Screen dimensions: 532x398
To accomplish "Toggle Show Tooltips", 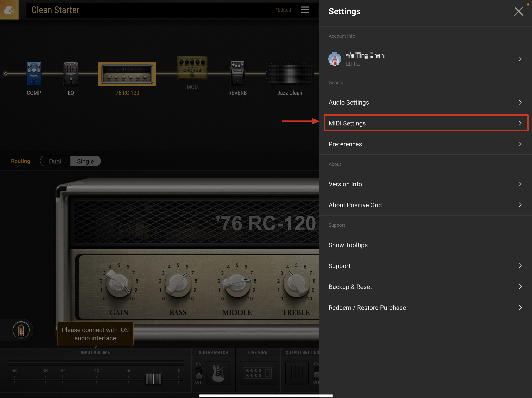I will tap(426, 245).
